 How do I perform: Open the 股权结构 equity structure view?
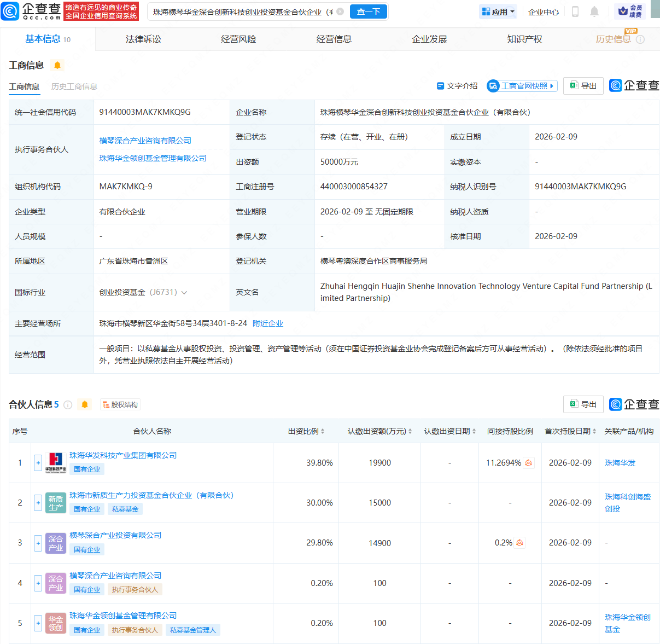pyautogui.click(x=120, y=404)
